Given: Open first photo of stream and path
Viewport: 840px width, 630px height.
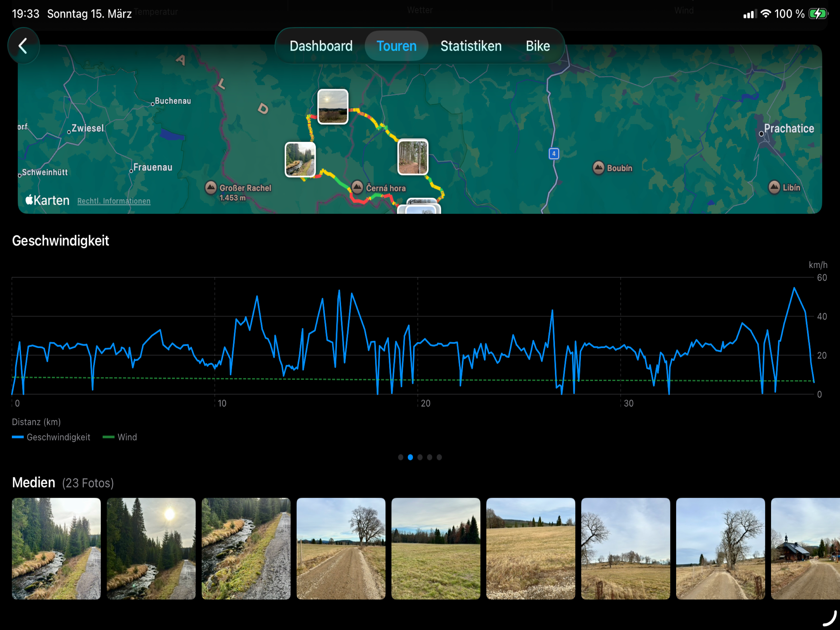Looking at the screenshot, I should click(56, 549).
